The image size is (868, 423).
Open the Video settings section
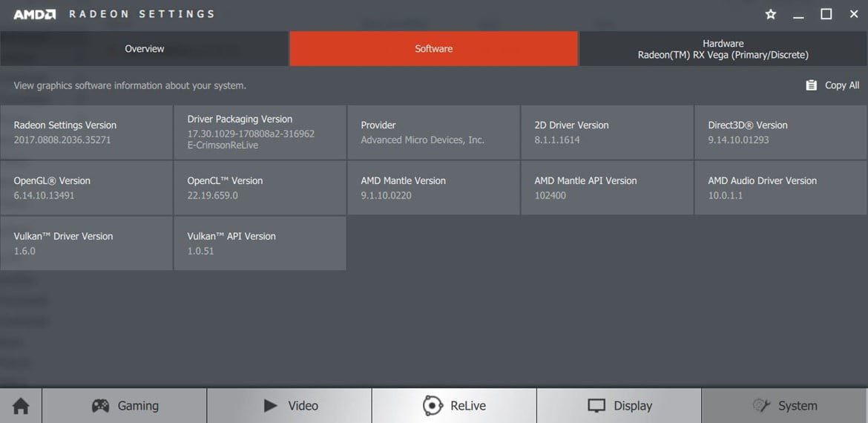tap(289, 406)
